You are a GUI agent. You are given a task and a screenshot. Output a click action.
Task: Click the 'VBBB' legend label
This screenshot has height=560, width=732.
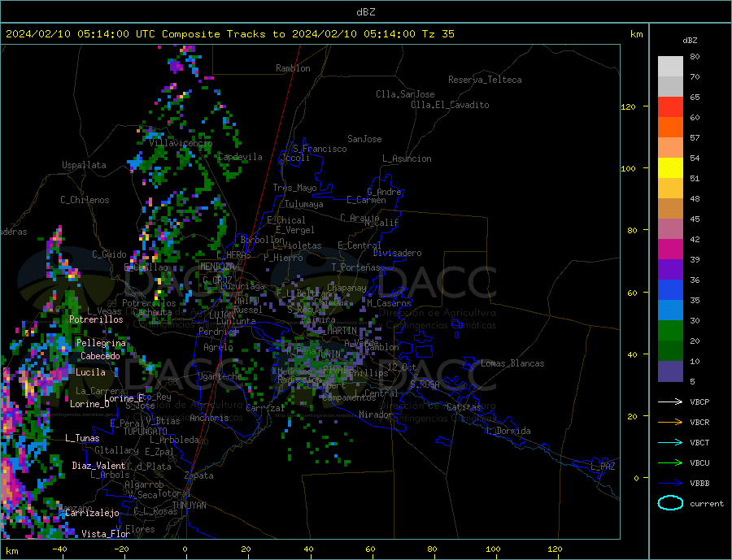699,484
